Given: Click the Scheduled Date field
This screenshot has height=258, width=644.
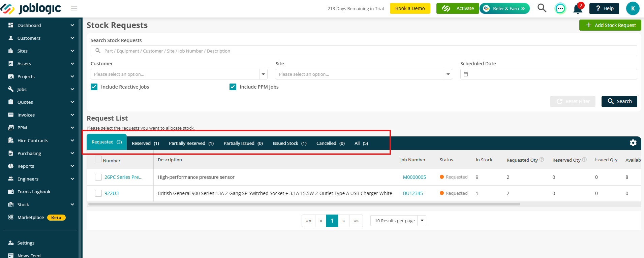Looking at the screenshot, I should click(549, 74).
